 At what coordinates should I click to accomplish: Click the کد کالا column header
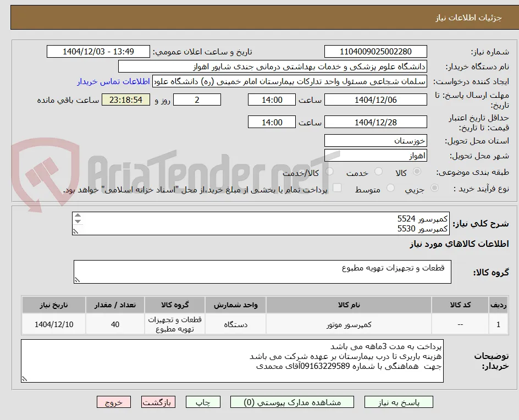click(460, 305)
